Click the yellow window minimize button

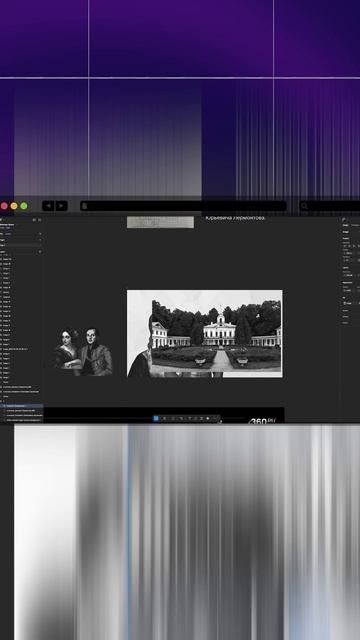[x=14, y=206]
